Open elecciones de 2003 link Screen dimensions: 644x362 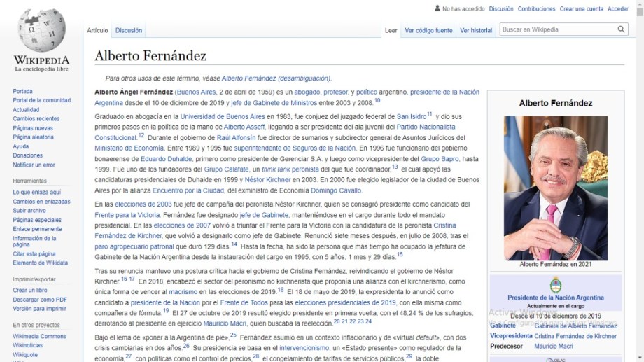(143, 204)
